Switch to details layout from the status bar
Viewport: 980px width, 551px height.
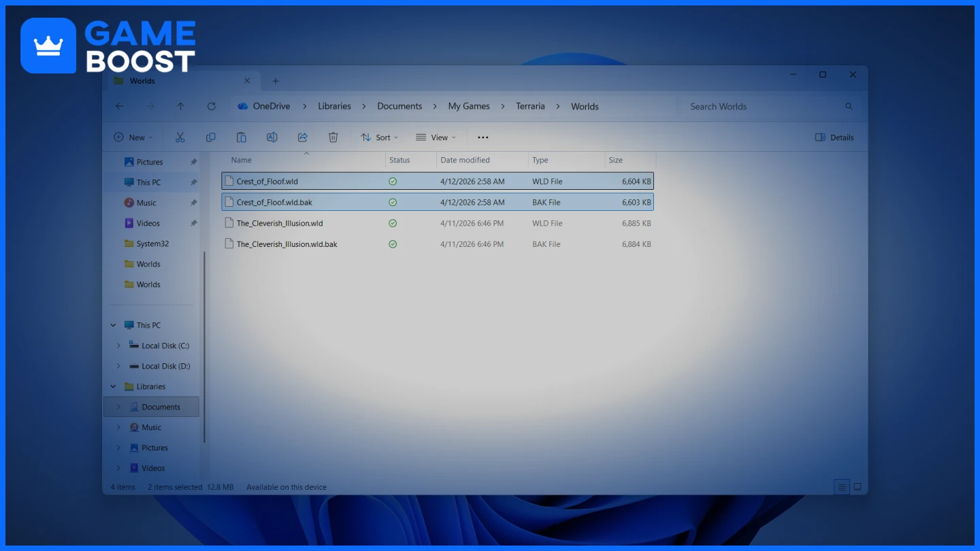click(x=841, y=486)
